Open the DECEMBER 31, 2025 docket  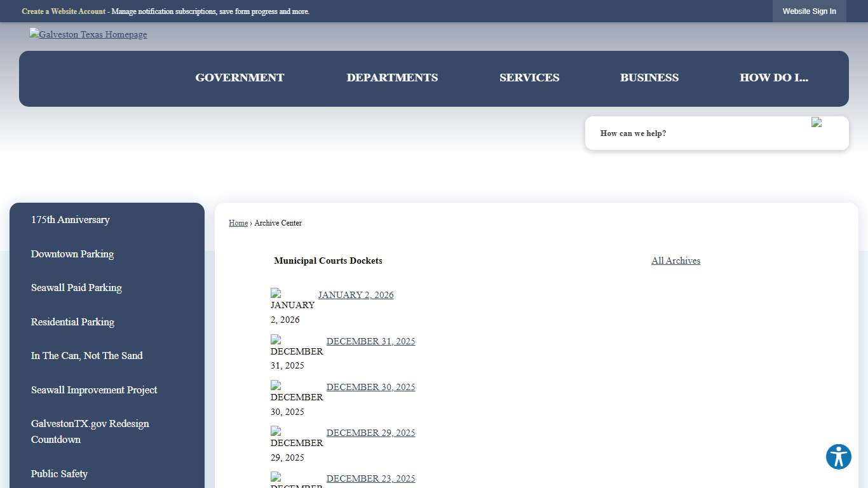pyautogui.click(x=370, y=341)
